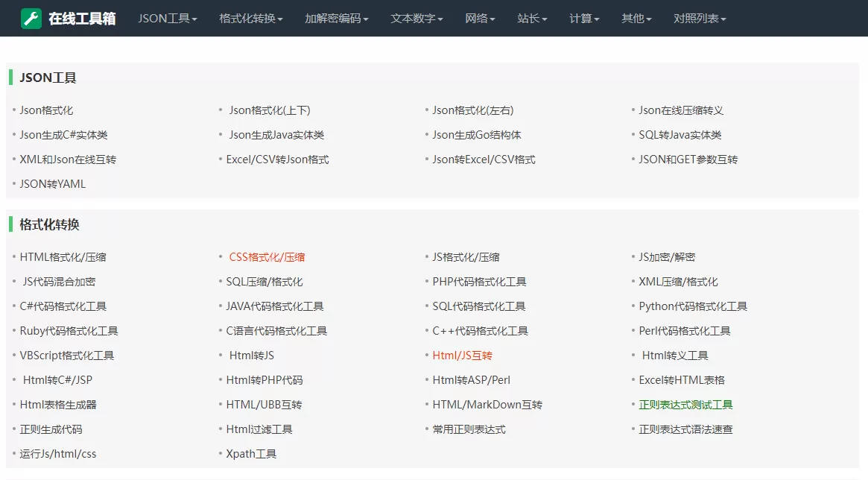This screenshot has height=480, width=868.
Task: Click the CSS格式化/压缩 link
Action: pos(265,256)
